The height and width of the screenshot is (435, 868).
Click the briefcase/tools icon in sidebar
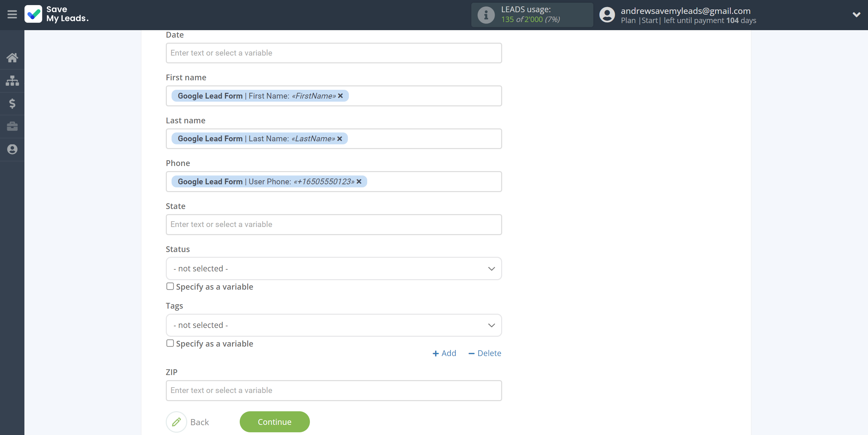click(x=13, y=126)
